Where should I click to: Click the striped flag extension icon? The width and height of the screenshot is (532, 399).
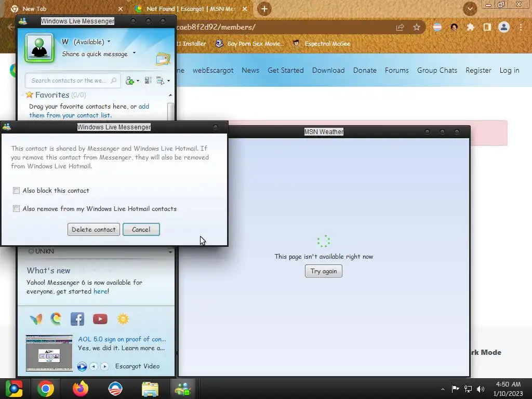[437, 27]
